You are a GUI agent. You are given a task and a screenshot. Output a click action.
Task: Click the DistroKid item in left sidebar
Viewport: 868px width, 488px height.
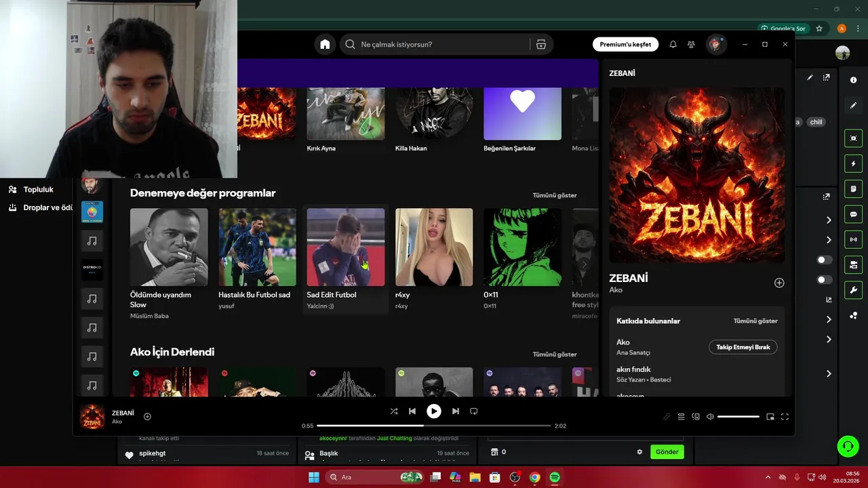(92, 269)
